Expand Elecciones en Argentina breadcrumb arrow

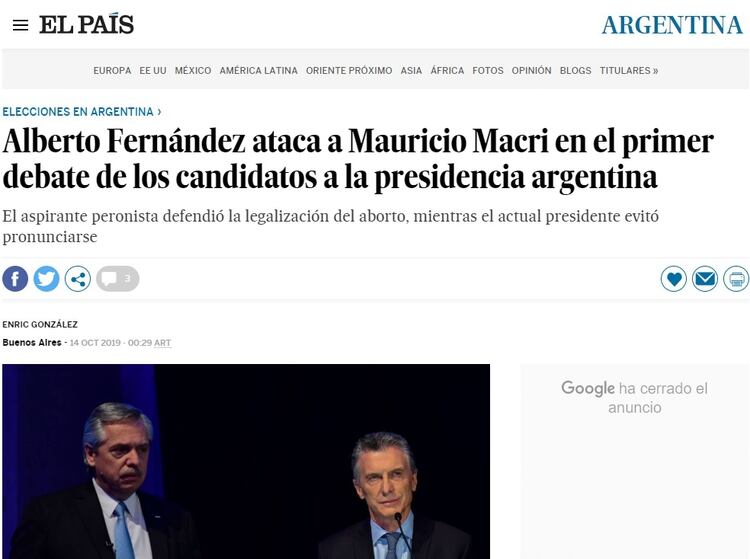[x=159, y=112]
